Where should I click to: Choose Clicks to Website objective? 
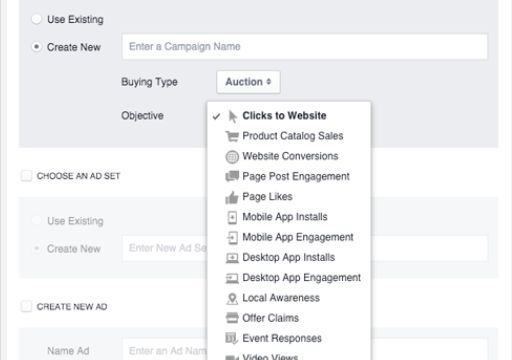[289, 116]
